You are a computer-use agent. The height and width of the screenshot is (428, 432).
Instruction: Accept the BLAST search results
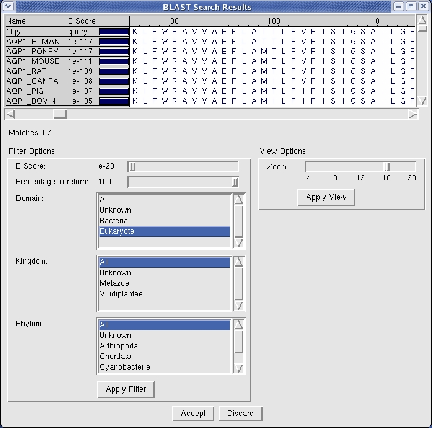pyautogui.click(x=193, y=414)
